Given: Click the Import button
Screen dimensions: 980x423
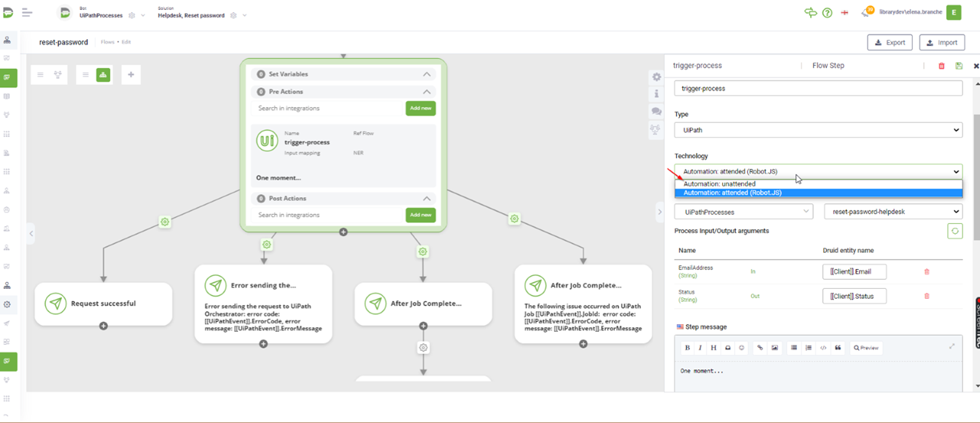Looking at the screenshot, I should click(x=942, y=43).
